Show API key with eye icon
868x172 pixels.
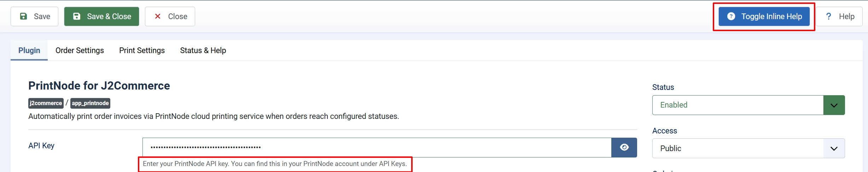[x=624, y=147]
